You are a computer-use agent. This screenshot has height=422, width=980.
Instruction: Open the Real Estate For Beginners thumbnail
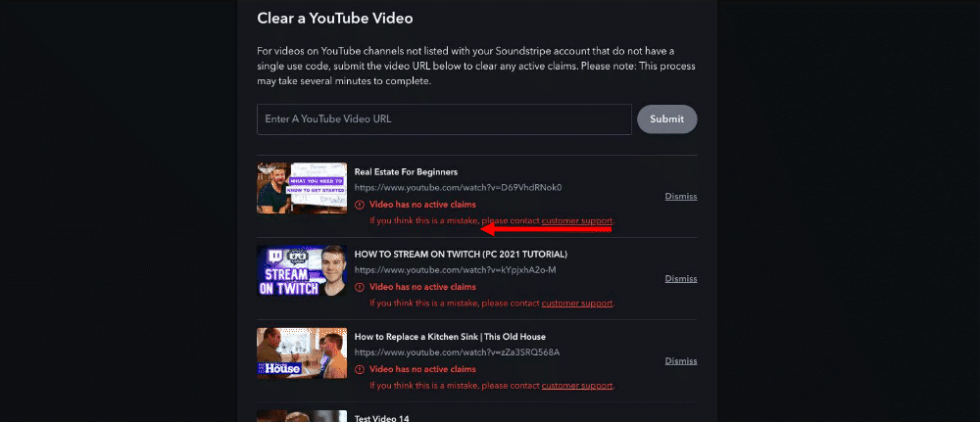(x=302, y=188)
